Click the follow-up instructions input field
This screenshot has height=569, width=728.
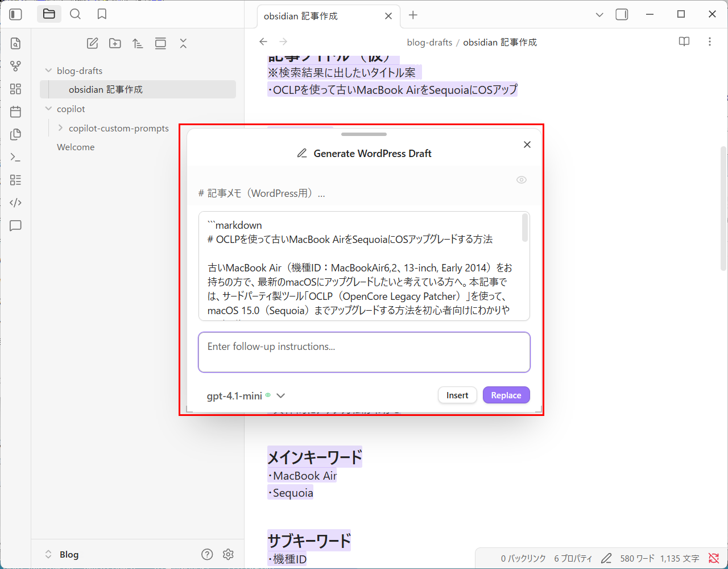pos(364,352)
